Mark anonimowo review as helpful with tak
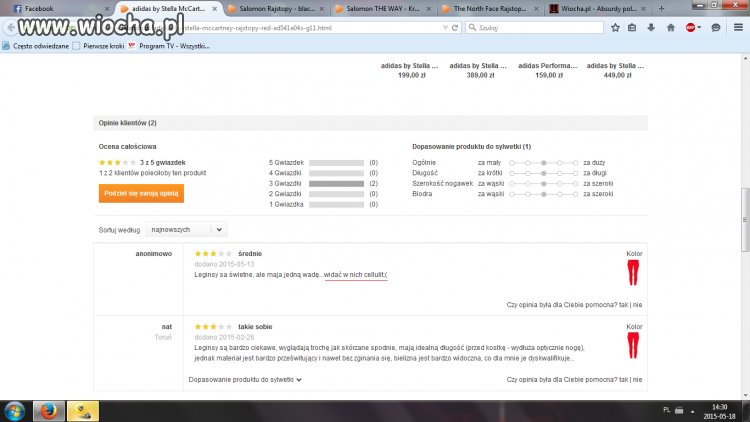 pos(623,305)
